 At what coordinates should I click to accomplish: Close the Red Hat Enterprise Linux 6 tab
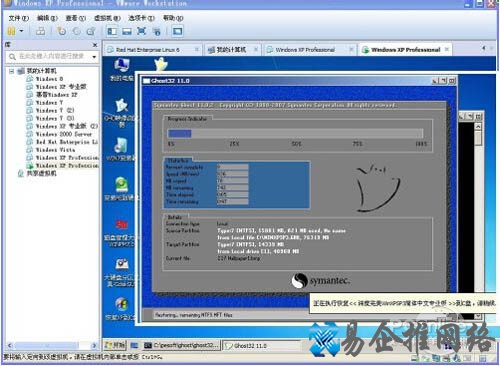point(197,49)
